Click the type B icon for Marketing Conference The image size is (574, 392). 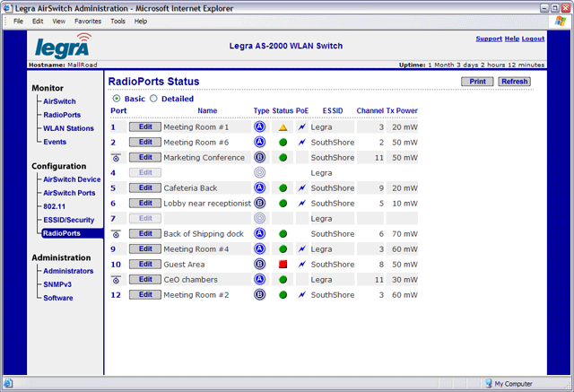point(259,157)
